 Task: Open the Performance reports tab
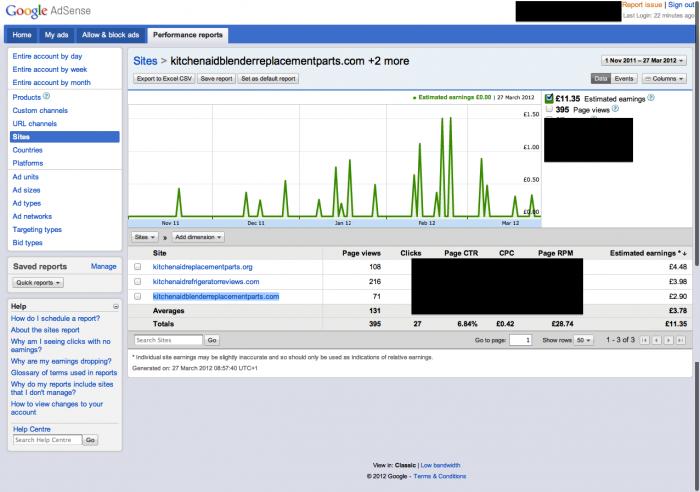pos(188,35)
